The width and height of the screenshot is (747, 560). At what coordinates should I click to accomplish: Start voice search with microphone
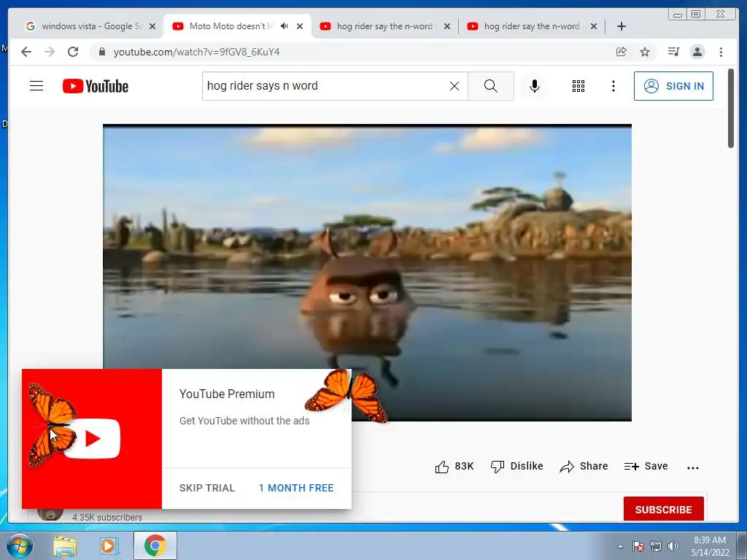[535, 86]
